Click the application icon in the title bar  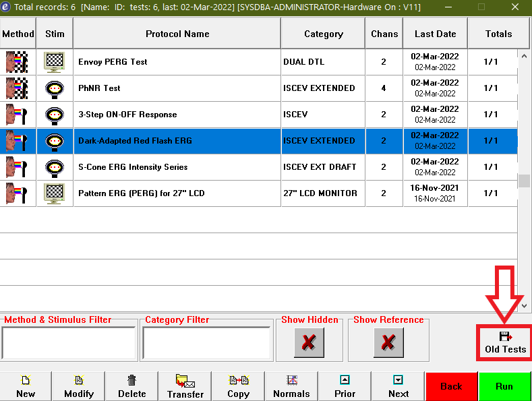pyautogui.click(x=5, y=7)
